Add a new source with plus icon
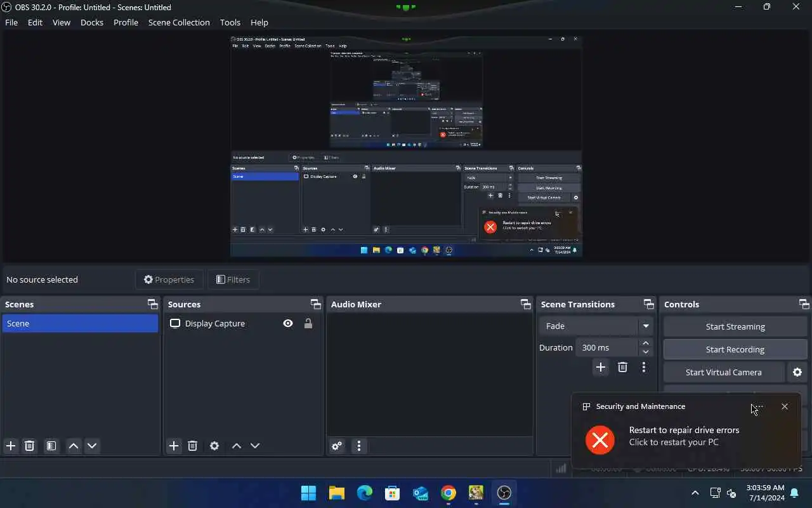The width and height of the screenshot is (812, 508). coord(174,446)
